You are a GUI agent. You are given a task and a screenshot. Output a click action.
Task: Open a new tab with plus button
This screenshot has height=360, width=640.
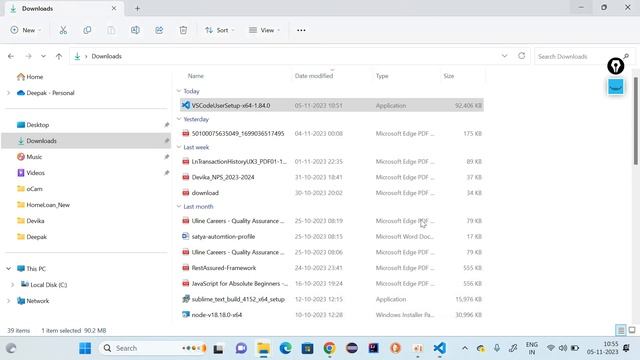point(137,8)
